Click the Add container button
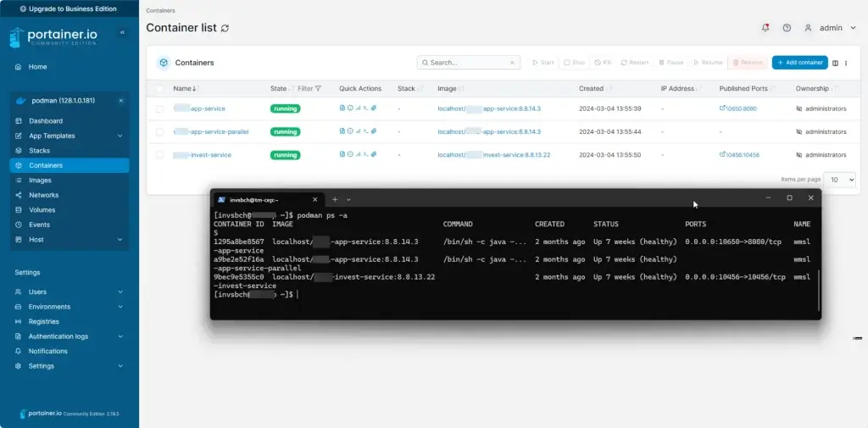 [800, 63]
